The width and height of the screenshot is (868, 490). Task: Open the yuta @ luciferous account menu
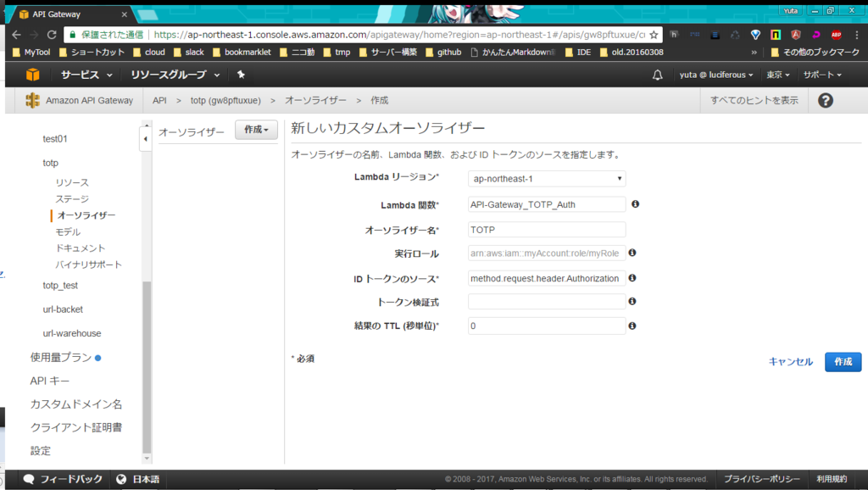point(715,75)
